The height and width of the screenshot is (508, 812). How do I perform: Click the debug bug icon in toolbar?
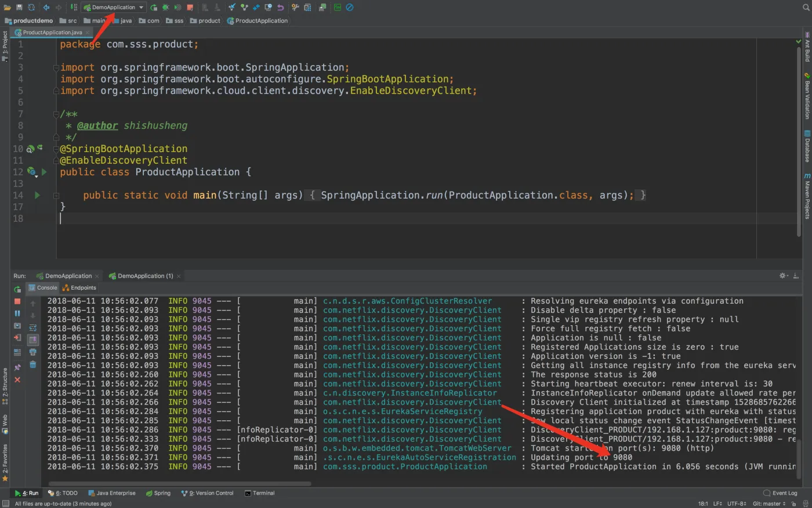click(165, 8)
